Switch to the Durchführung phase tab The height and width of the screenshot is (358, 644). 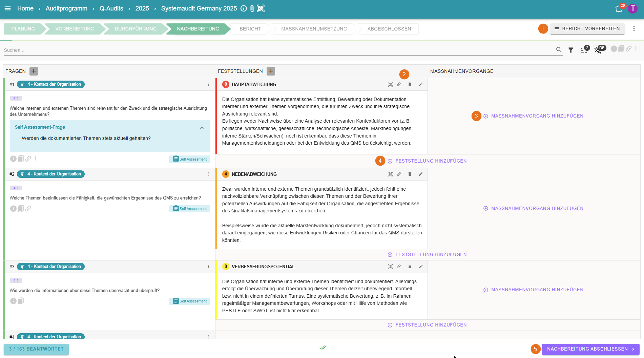[x=136, y=29]
